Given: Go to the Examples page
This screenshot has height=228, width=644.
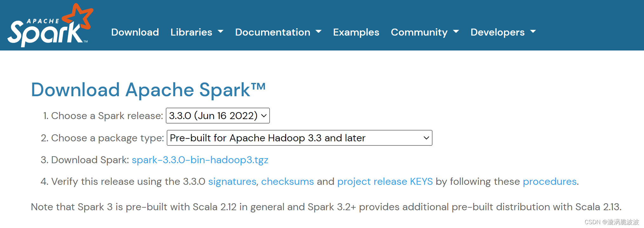Looking at the screenshot, I should pyautogui.click(x=356, y=32).
